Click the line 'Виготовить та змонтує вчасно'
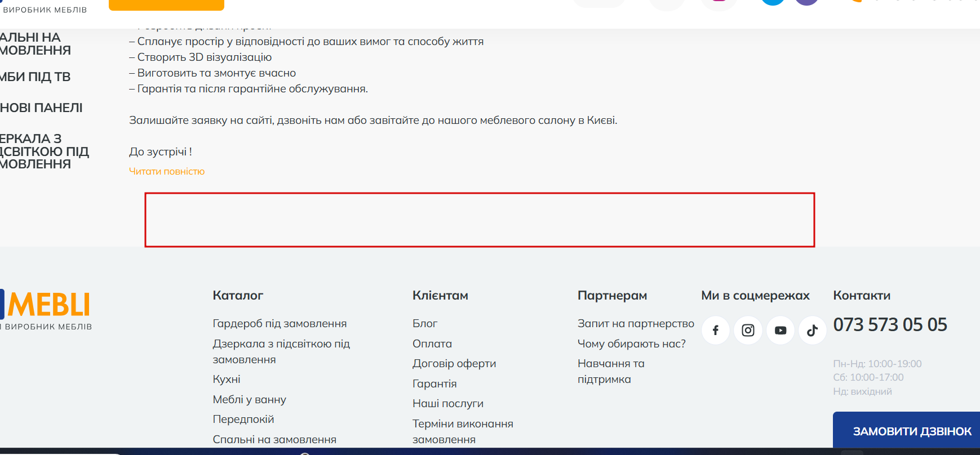This screenshot has width=980, height=455. (x=212, y=73)
